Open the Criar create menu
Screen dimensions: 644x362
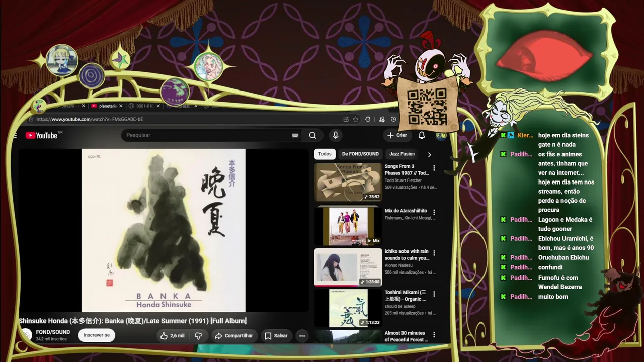coord(397,135)
